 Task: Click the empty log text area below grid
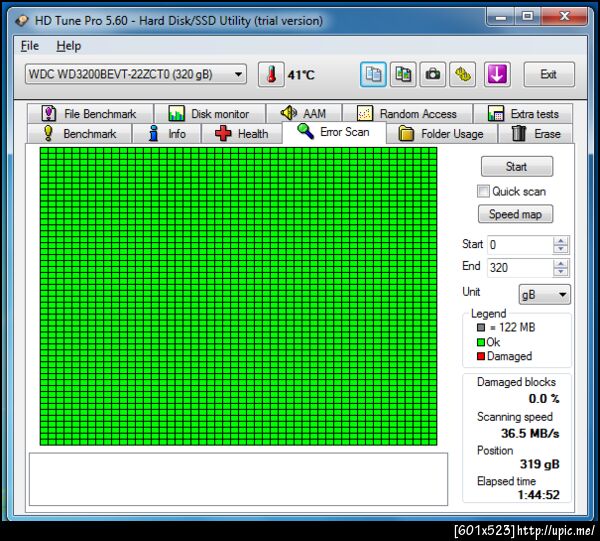point(238,479)
